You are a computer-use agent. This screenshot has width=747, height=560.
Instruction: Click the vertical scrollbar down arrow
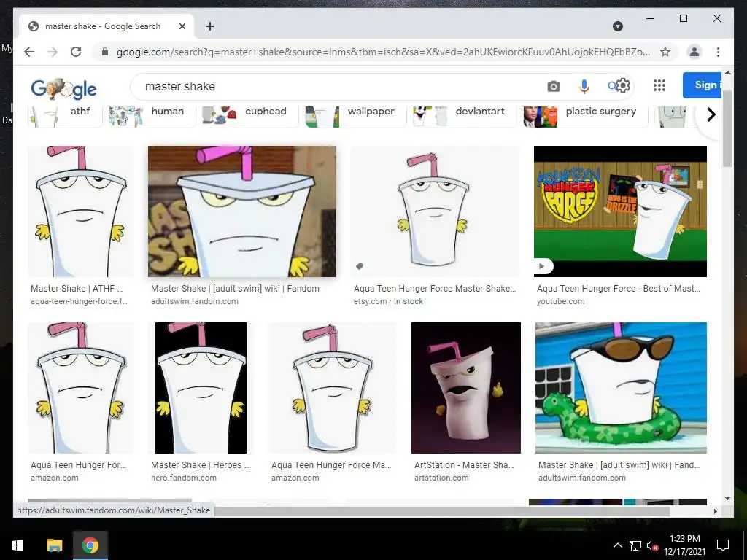click(727, 499)
